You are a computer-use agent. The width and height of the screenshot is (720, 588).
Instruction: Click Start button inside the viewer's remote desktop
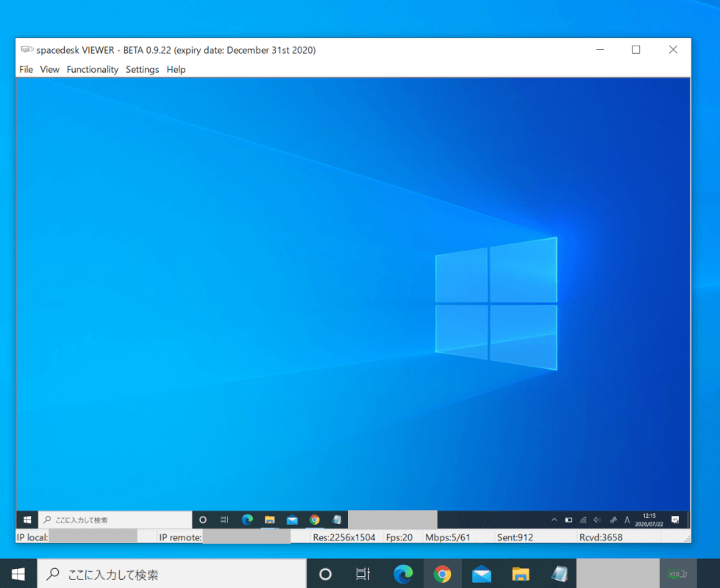point(27,520)
